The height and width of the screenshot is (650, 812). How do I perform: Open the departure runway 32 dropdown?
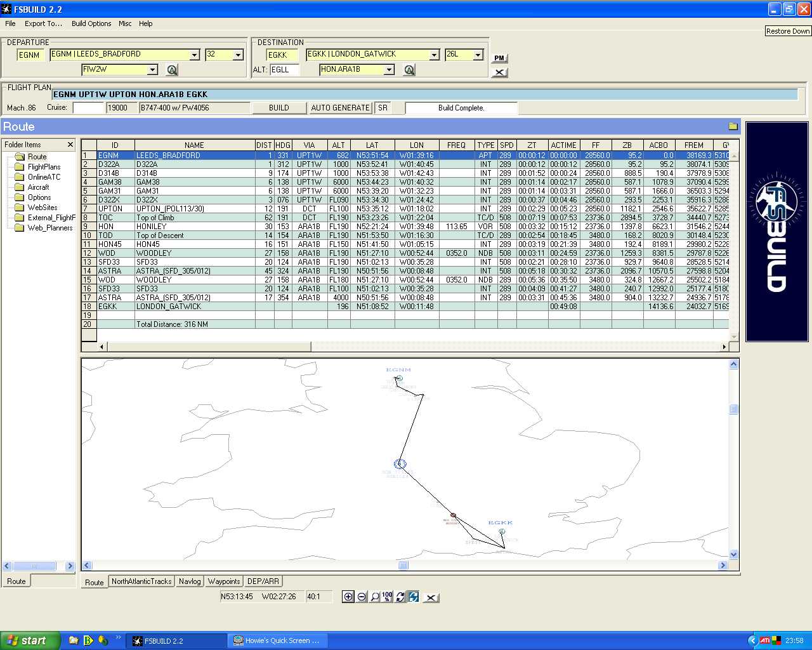pyautogui.click(x=238, y=55)
